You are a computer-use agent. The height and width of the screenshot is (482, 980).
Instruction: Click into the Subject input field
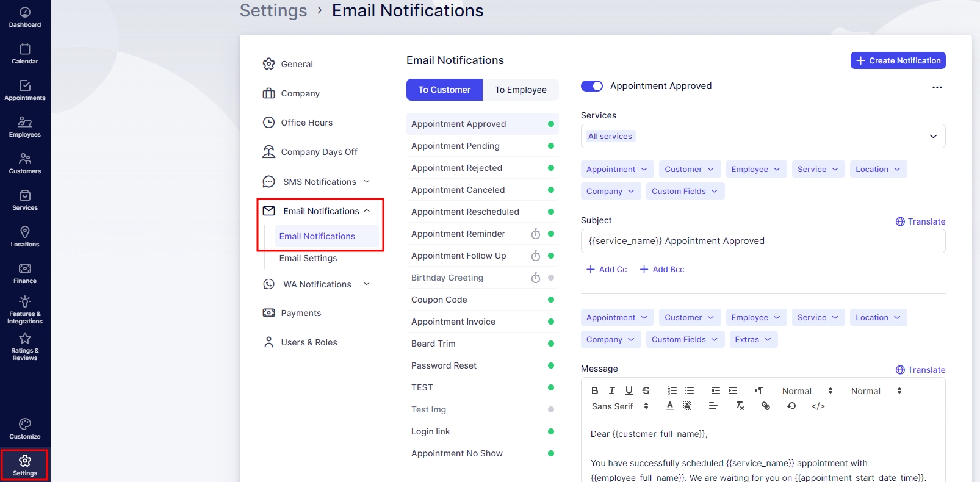click(763, 241)
